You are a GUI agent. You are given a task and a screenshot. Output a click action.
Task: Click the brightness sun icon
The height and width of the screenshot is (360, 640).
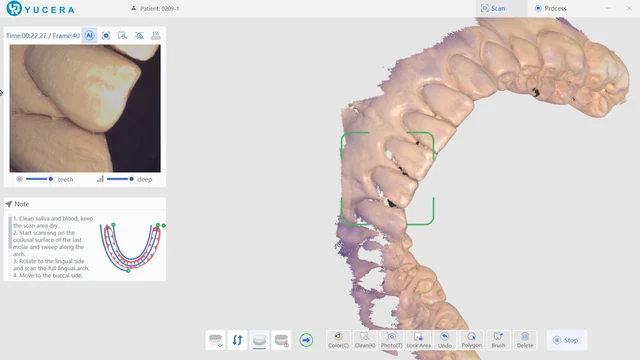tap(19, 179)
